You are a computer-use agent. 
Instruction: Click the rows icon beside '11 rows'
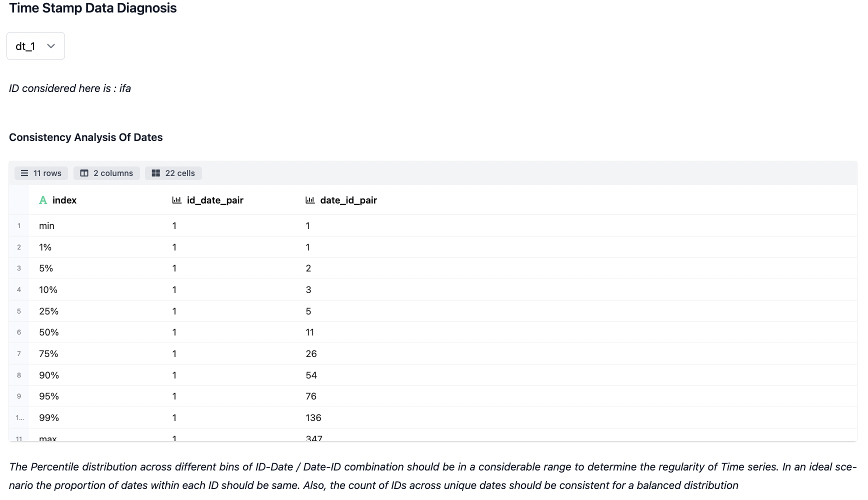tap(24, 173)
